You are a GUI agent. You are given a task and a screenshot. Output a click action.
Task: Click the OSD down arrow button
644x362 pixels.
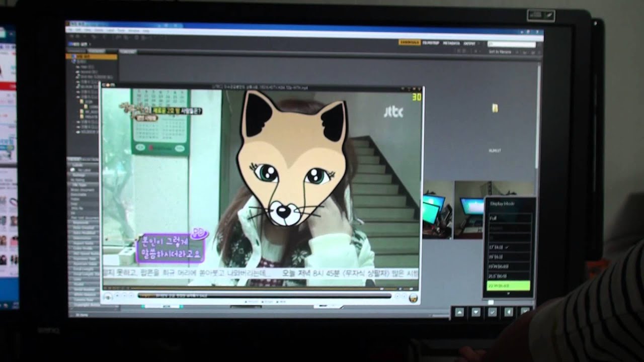point(475,312)
